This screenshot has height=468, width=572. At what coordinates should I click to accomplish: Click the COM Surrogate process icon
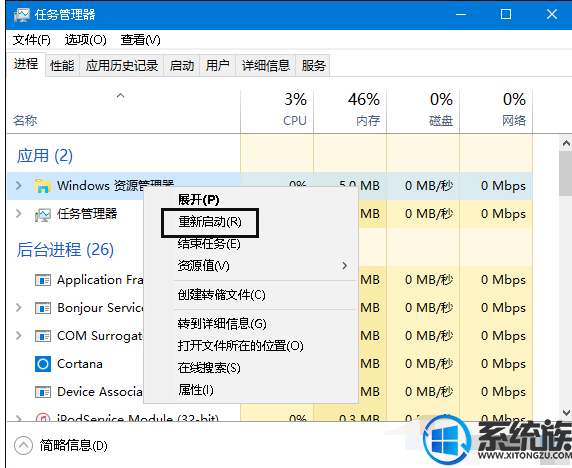pyautogui.click(x=43, y=336)
